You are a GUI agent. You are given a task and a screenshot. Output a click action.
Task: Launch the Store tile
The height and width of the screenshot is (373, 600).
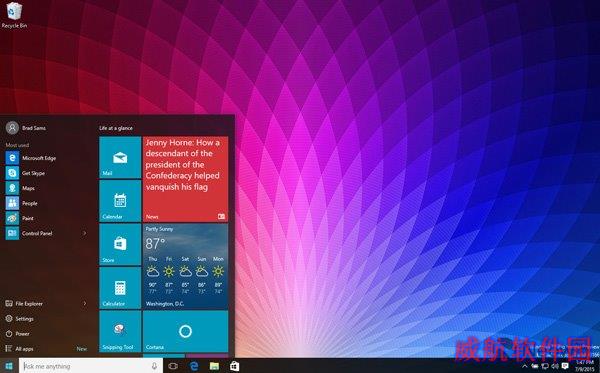point(120,244)
